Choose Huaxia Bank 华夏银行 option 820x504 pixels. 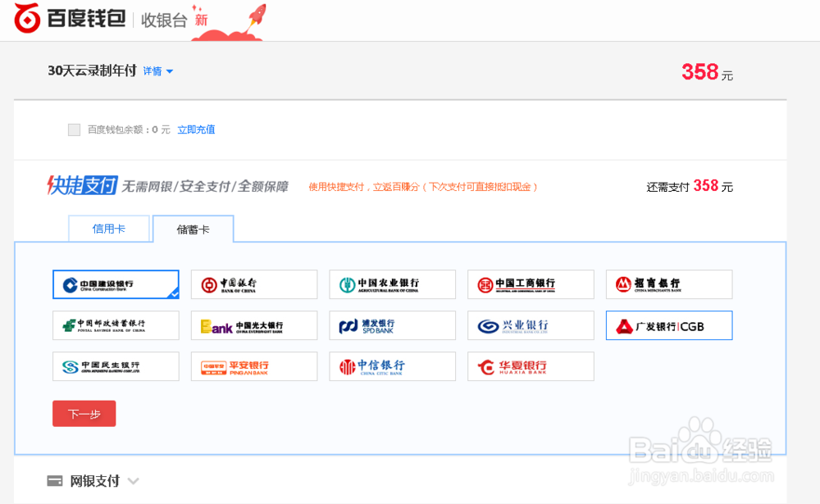point(531,366)
